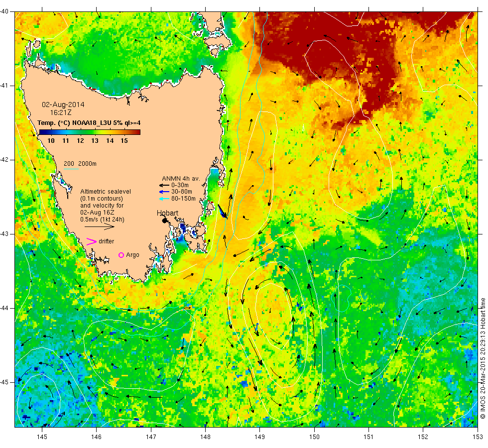Screen dimensions: 488x448
Task: Click the 'drifter' legend label
Action: [x=107, y=241]
